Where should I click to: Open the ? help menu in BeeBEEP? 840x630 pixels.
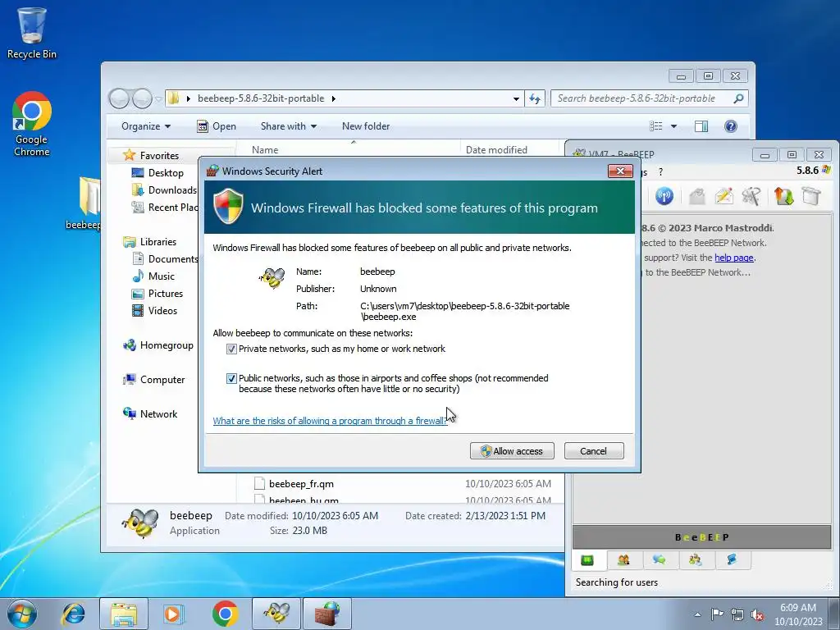660,172
